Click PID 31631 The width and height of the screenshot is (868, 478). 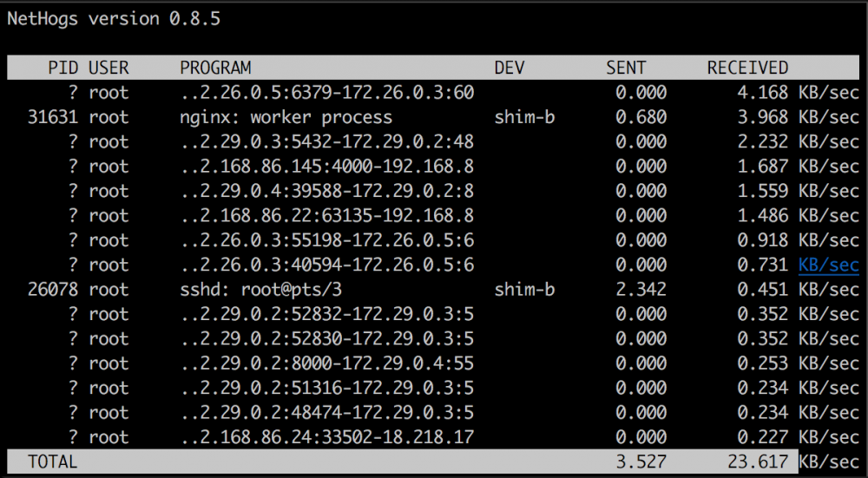(x=53, y=117)
